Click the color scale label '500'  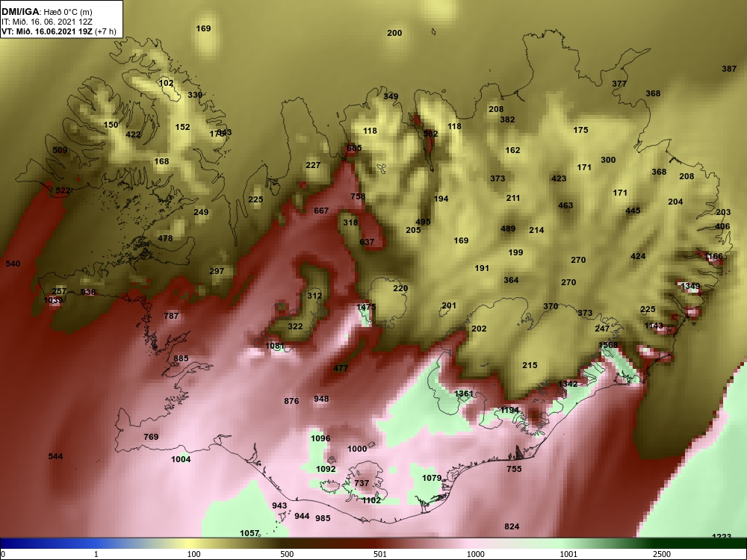click(x=287, y=554)
